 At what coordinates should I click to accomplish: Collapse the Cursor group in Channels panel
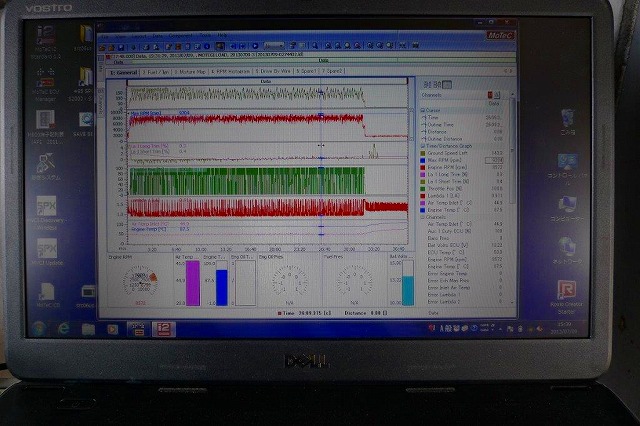pos(423,110)
